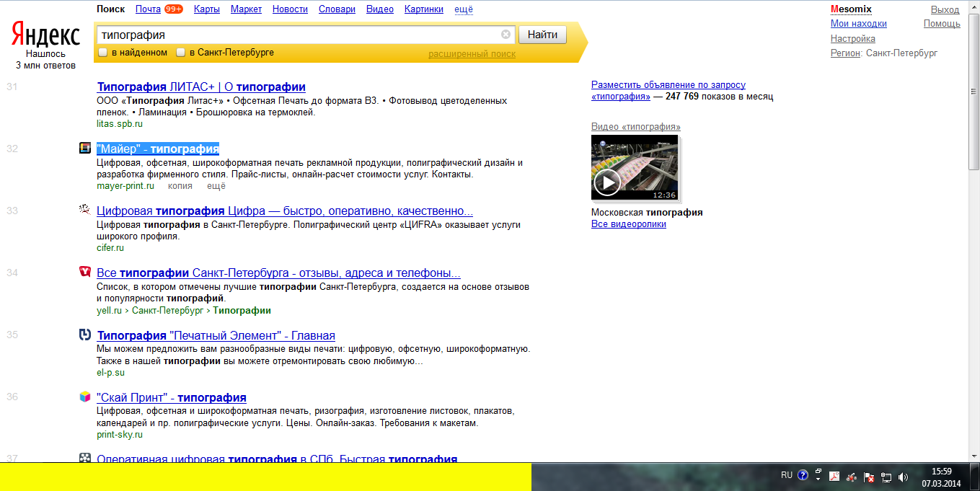980x491 pixels.
Task: Click the Яндекс logo
Action: pos(45,35)
